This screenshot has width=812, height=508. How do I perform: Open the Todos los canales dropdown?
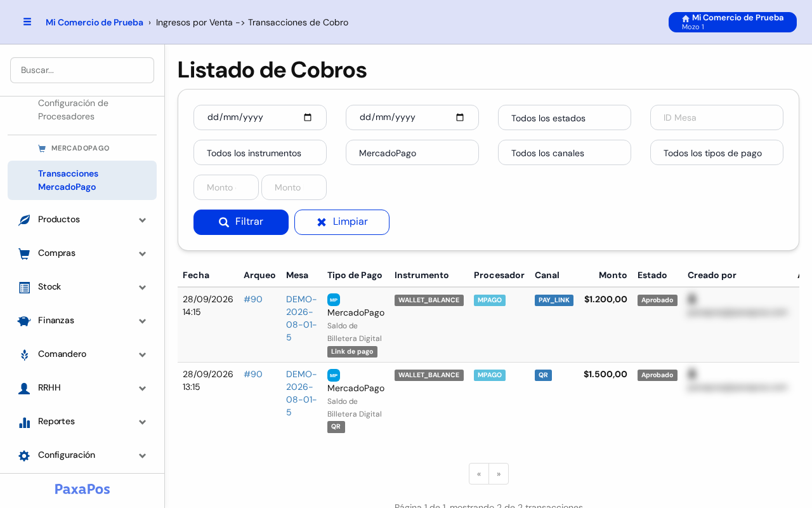565,152
